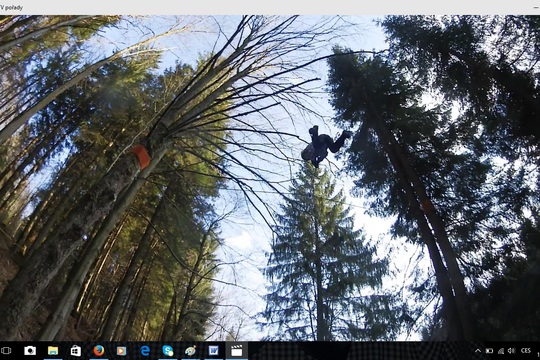Open the media player taskbar icon
This screenshot has width=540, height=360.
(x=121, y=351)
